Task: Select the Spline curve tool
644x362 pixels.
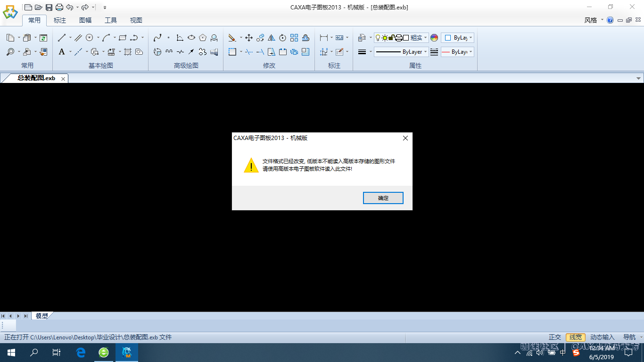Action: point(157,38)
